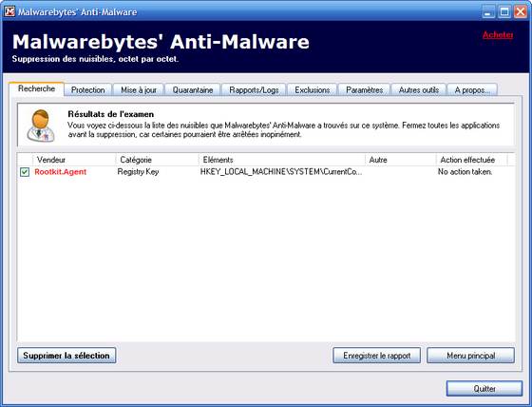
Task: Open the A propos tab
Action: pos(472,90)
